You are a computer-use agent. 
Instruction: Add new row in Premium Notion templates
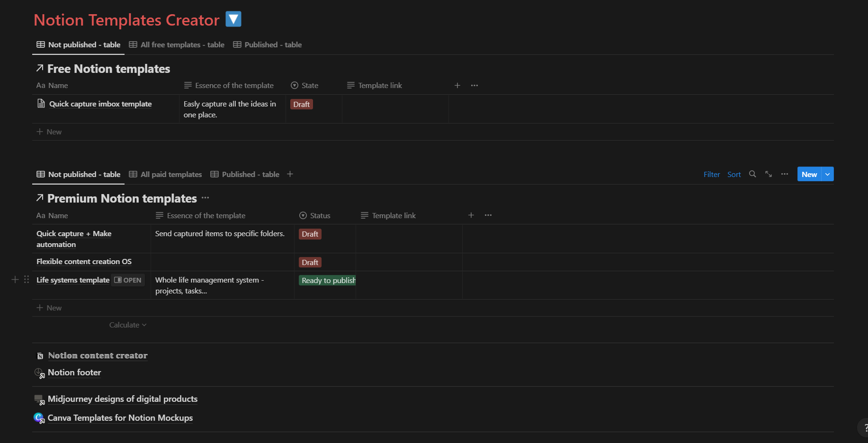tap(49, 308)
